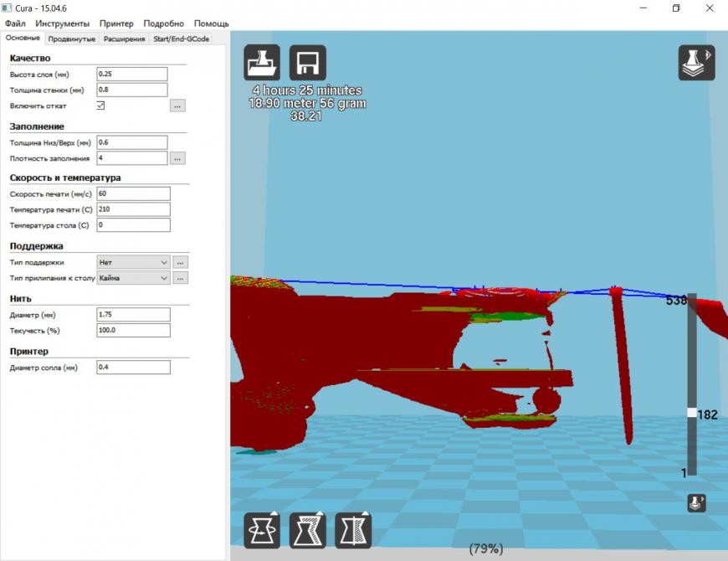Click the Толщина Низ/Верх input field
Image resolution: width=728 pixels, height=561 pixels.
click(x=132, y=142)
